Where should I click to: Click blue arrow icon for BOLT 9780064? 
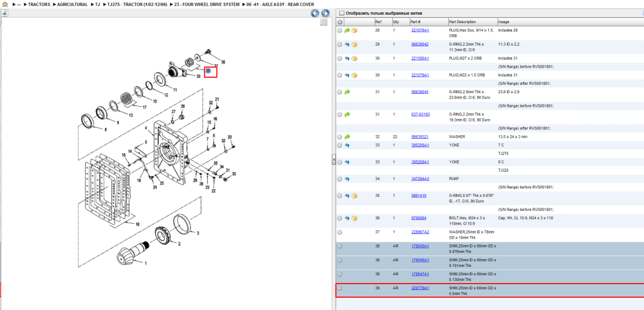[x=347, y=218]
